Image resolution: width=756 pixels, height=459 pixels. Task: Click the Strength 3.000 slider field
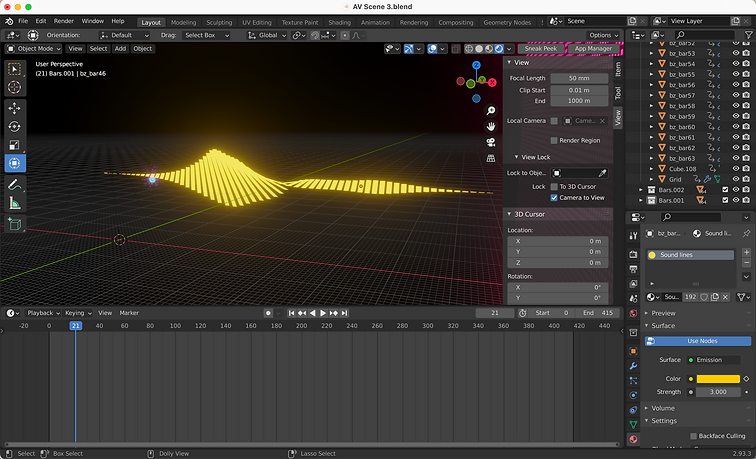(718, 392)
